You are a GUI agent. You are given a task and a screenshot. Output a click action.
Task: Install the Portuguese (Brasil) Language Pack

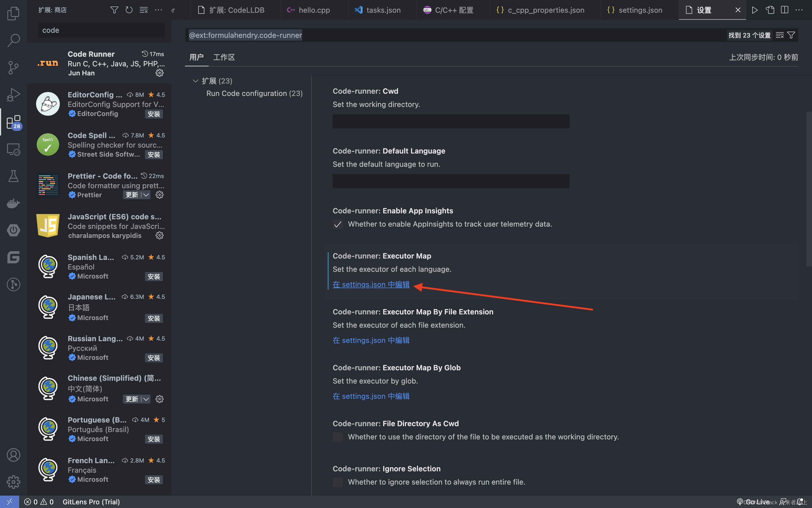click(x=154, y=439)
